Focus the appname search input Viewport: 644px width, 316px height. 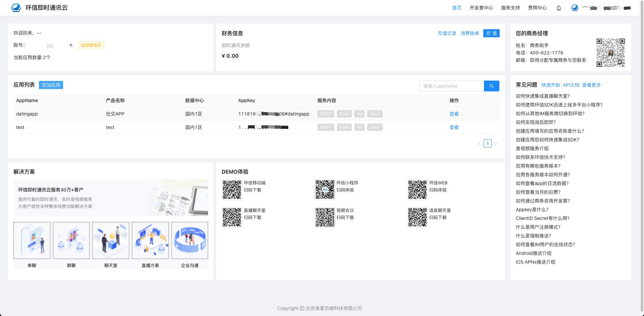coord(451,86)
